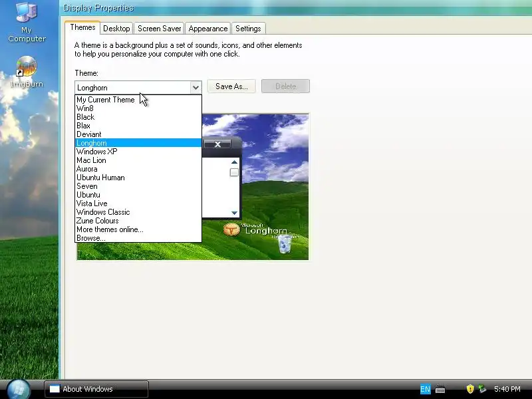Click the Save As... button
Image resolution: width=532 pixels, height=399 pixels.
(x=231, y=86)
